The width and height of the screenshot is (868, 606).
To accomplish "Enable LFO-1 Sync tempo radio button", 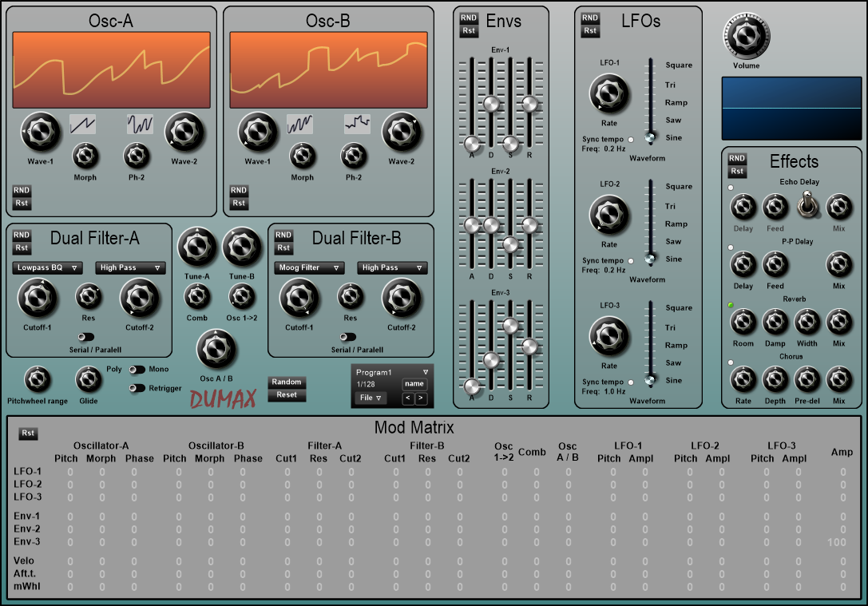I will 631,140.
